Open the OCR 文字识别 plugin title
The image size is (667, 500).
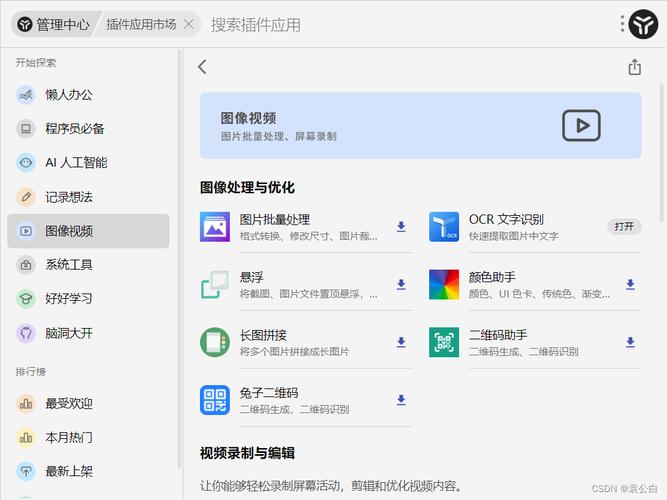[x=506, y=219]
